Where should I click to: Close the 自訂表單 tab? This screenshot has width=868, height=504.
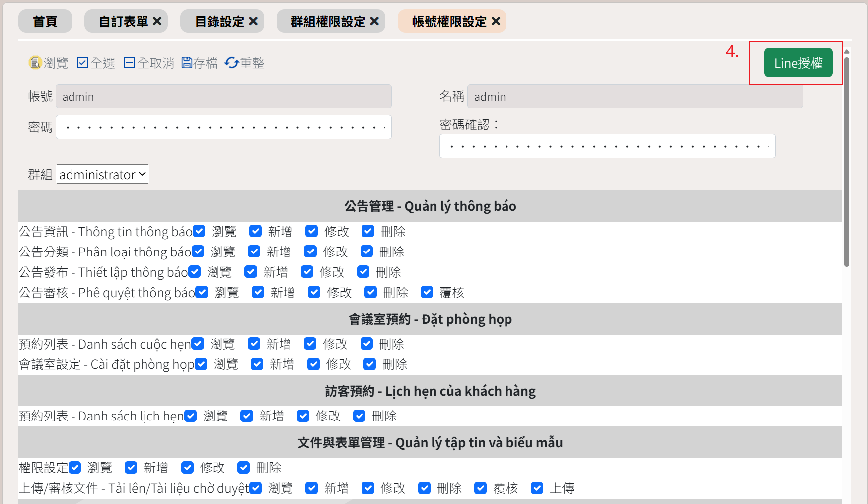coord(157,21)
